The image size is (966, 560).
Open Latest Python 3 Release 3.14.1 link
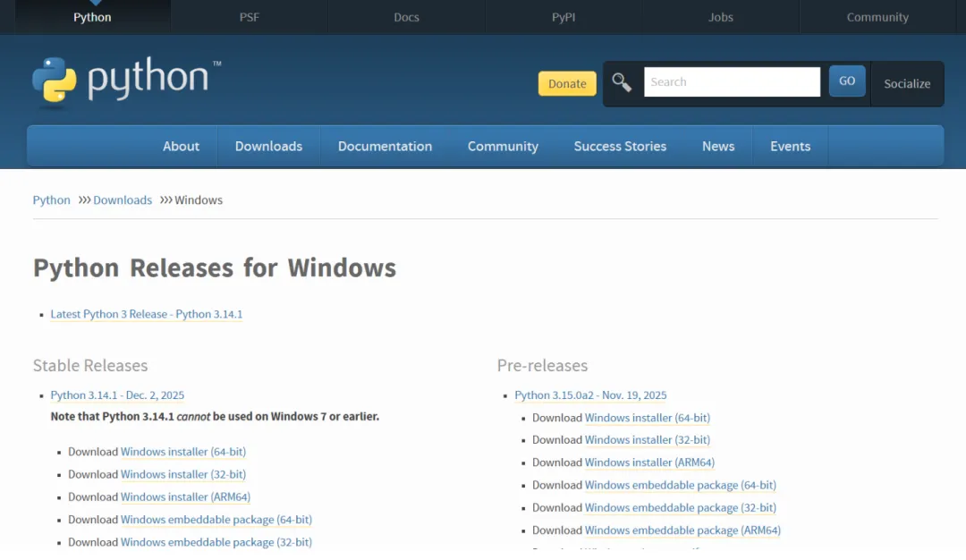point(147,314)
